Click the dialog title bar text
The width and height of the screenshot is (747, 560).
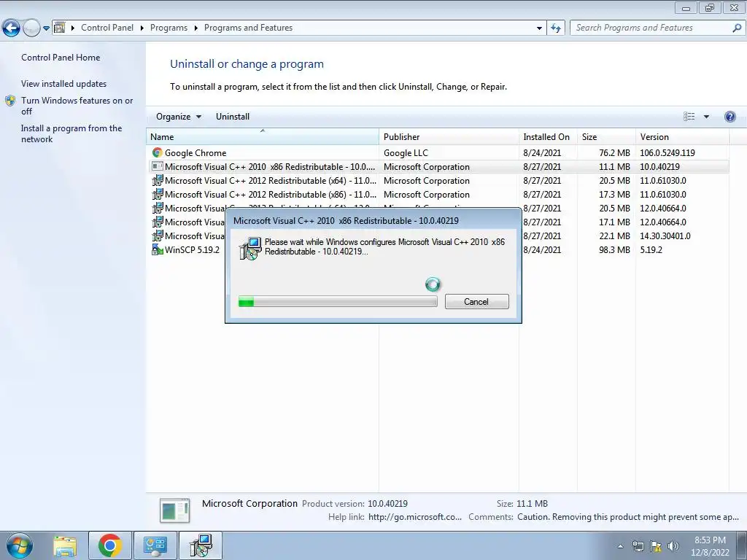(346, 221)
